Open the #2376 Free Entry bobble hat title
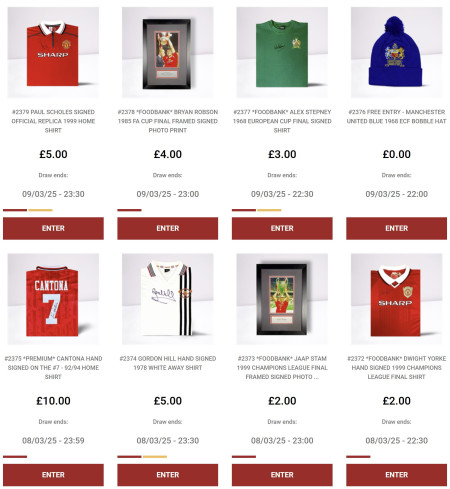The image size is (450, 489). (396, 117)
